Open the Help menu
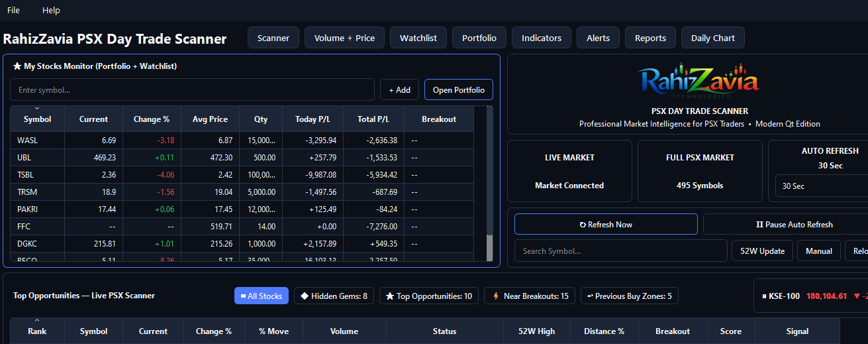 pos(51,10)
